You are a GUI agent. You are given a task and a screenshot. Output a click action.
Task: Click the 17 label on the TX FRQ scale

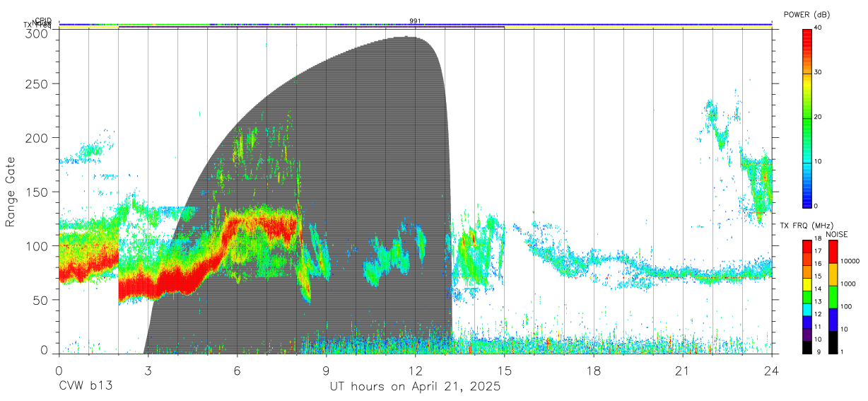coord(818,251)
